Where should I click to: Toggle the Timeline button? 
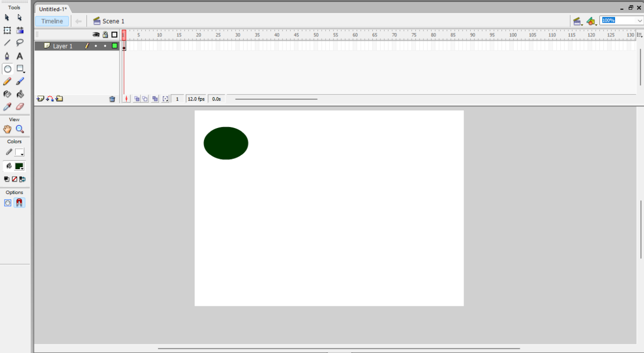52,21
